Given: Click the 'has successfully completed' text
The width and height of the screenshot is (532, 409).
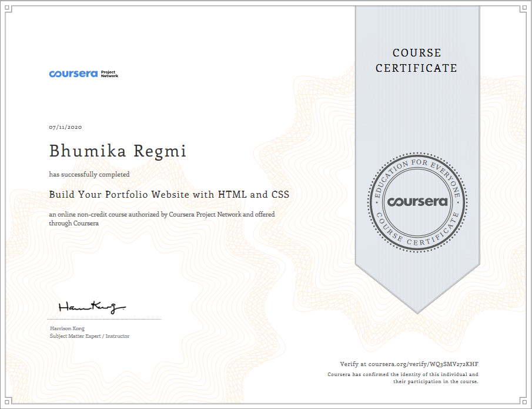Looking at the screenshot, I should coord(89,174).
